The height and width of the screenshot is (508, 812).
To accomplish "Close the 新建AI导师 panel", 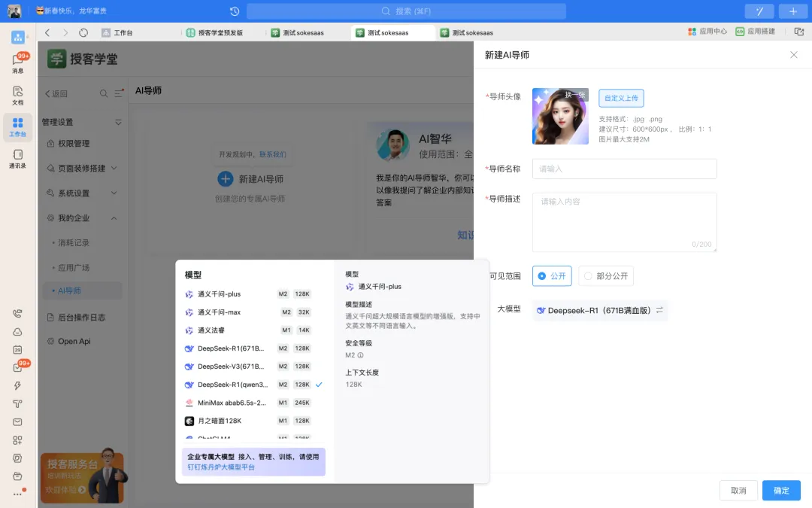I will (793, 55).
